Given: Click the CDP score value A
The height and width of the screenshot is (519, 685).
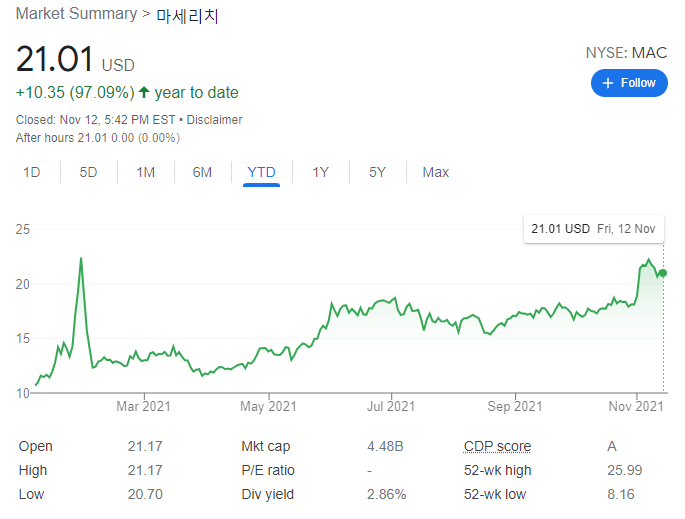Looking at the screenshot, I should (612, 446).
